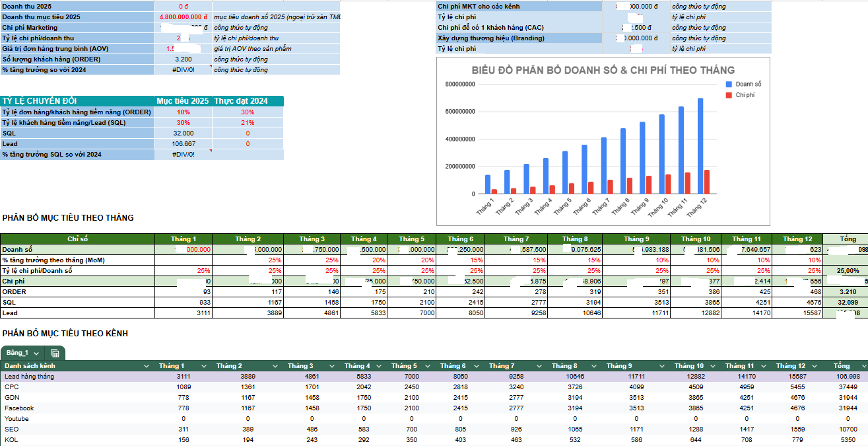Select the 3.200 customer order count cell
Viewport: 868px width, 446px height.
[x=184, y=59]
